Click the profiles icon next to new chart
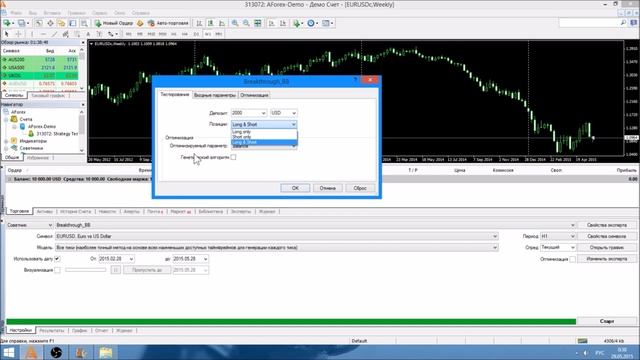 [x=22, y=23]
